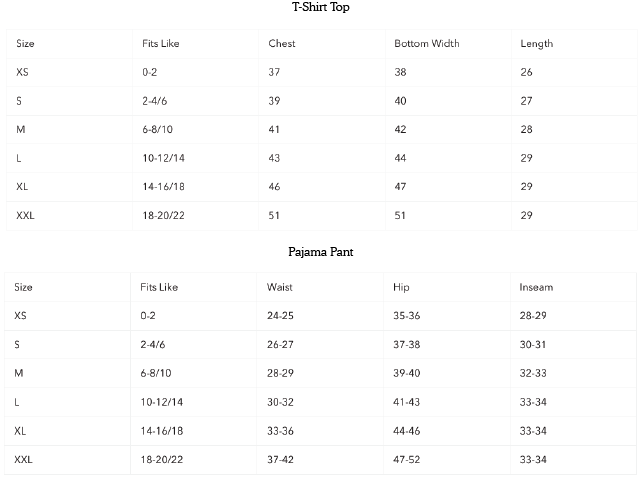Click the "T-Shirt Top" table heading

click(x=320, y=8)
